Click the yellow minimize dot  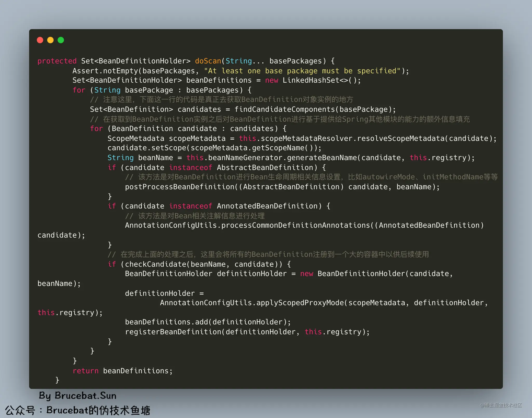(x=50, y=40)
